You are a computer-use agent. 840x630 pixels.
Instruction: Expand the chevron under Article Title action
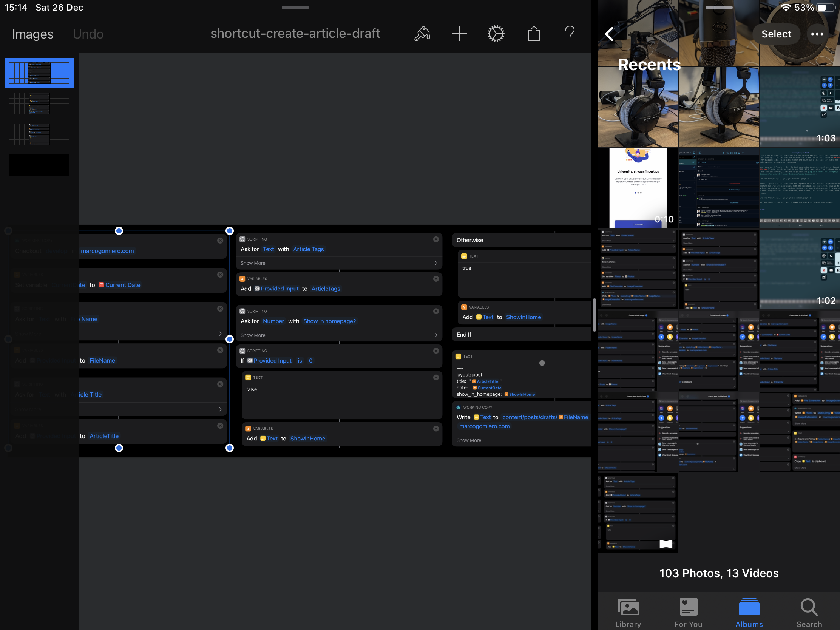pyautogui.click(x=220, y=409)
